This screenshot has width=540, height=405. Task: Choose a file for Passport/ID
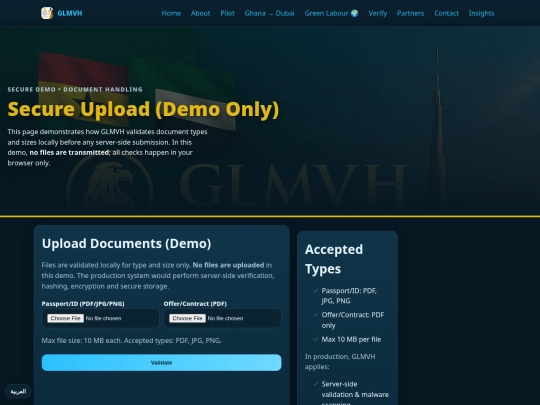click(65, 318)
